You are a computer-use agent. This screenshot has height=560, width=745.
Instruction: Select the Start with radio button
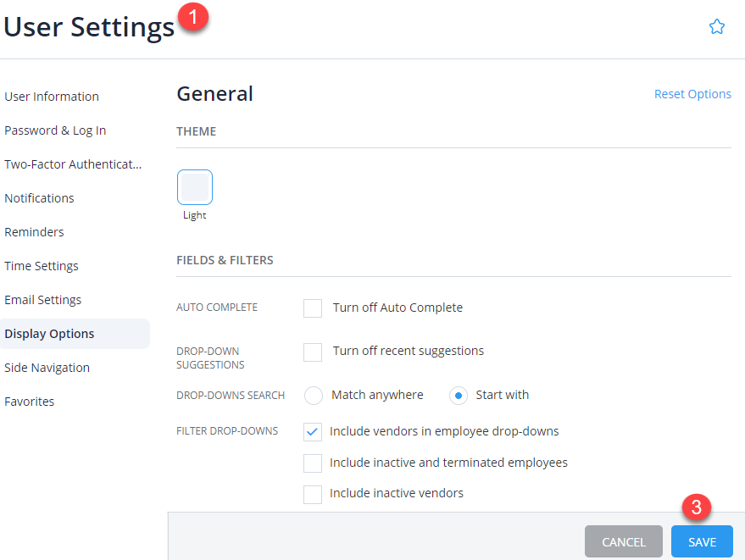pyautogui.click(x=458, y=395)
